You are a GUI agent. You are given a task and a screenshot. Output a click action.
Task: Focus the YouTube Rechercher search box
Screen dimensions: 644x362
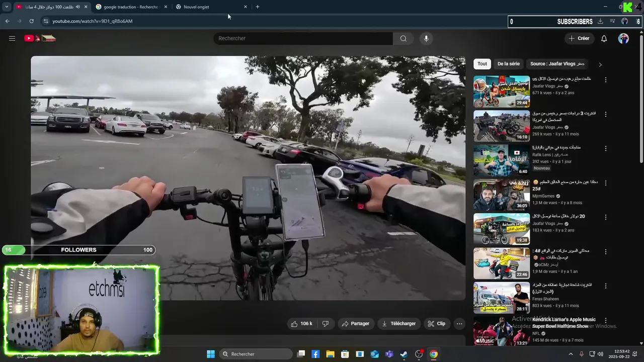[303, 38]
